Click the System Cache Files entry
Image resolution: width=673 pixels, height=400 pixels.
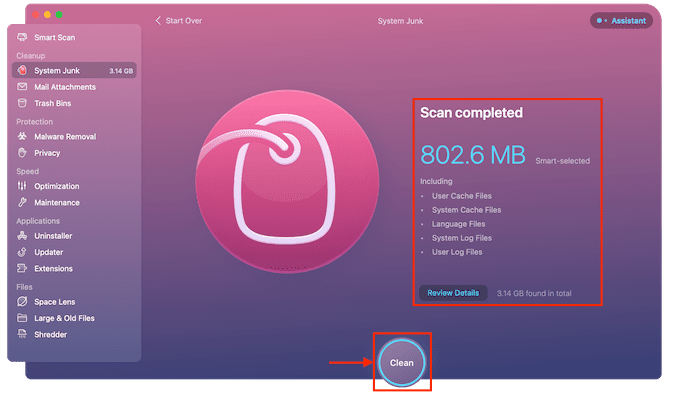point(466,210)
